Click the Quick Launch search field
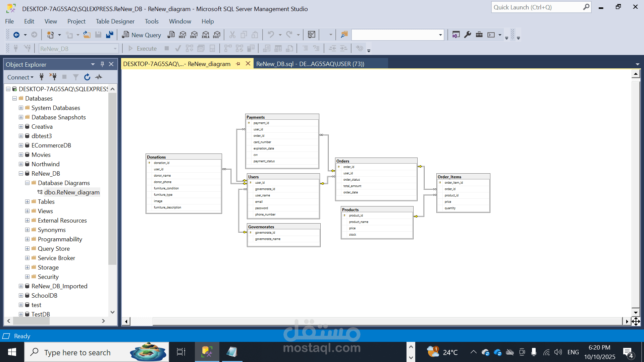The height and width of the screenshot is (362, 644). 537,7
